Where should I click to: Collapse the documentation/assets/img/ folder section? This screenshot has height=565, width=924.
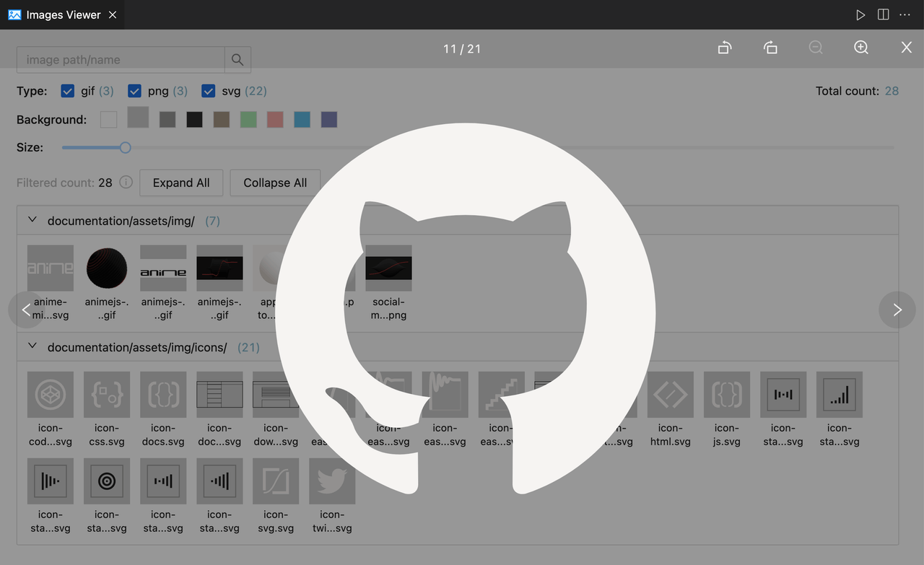[32, 220]
